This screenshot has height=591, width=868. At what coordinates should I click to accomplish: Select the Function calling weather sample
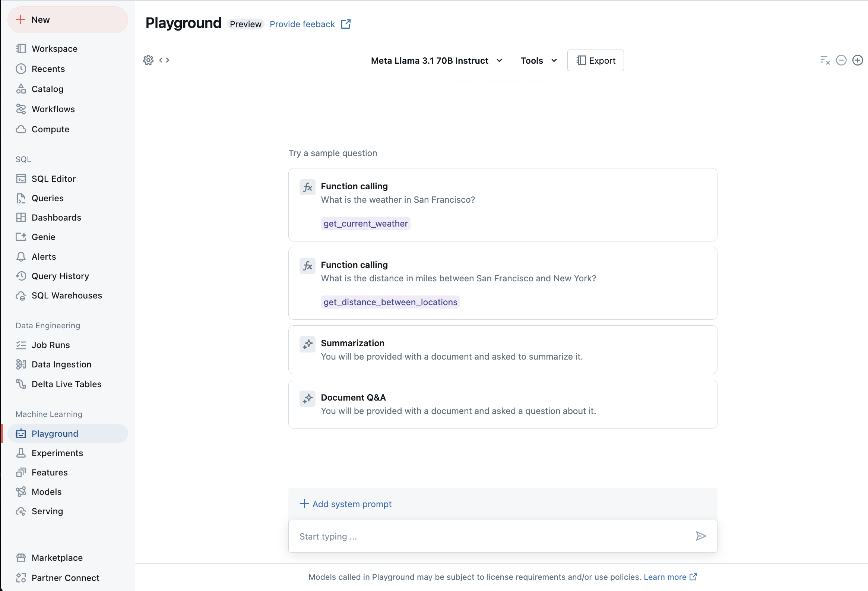click(x=503, y=205)
